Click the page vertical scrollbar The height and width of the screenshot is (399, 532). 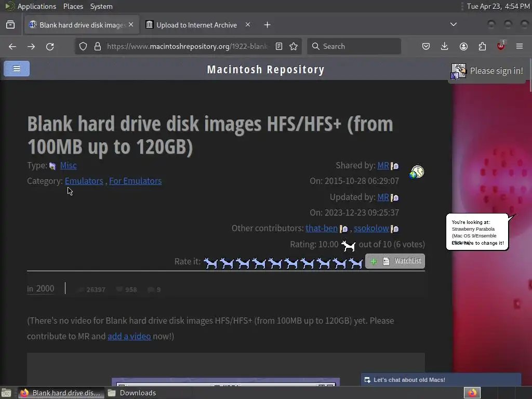click(x=529, y=75)
